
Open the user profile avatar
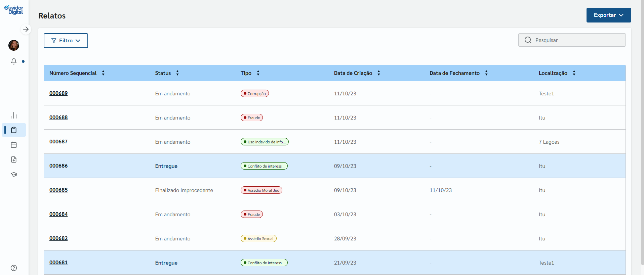14,45
